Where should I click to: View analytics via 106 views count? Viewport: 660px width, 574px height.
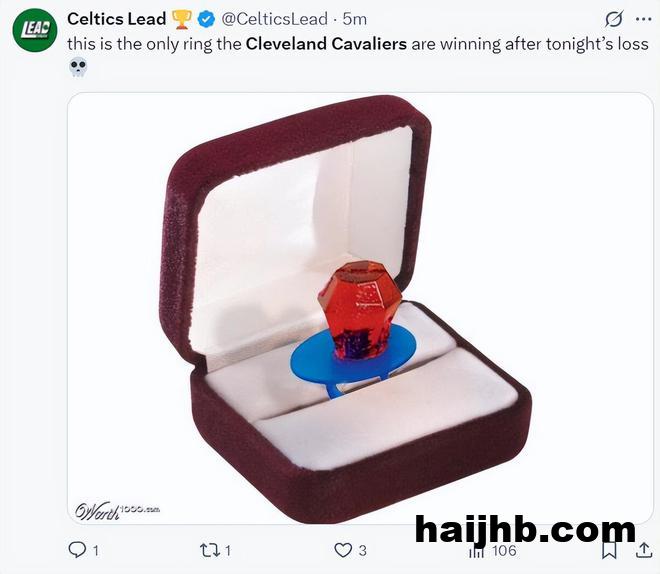504,550
